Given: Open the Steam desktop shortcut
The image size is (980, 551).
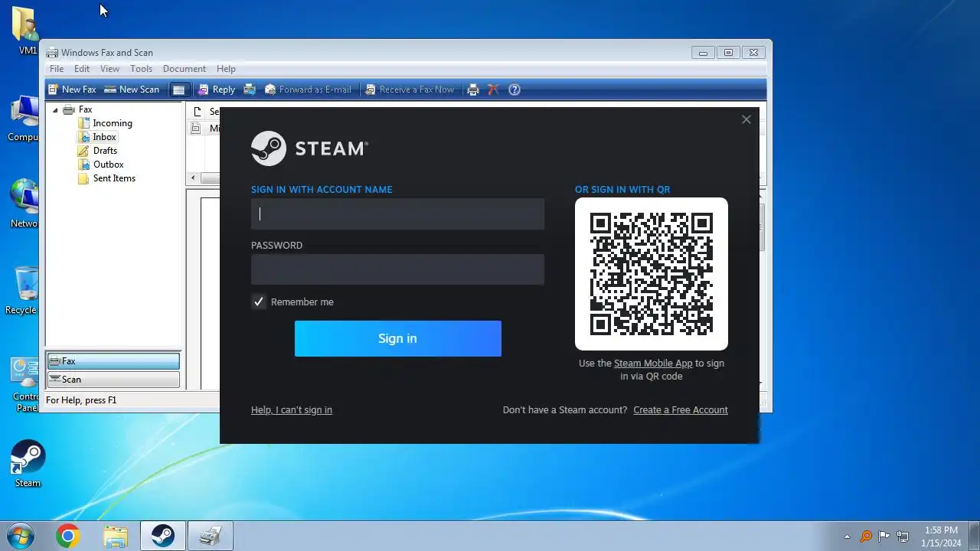Looking at the screenshot, I should coord(28,464).
